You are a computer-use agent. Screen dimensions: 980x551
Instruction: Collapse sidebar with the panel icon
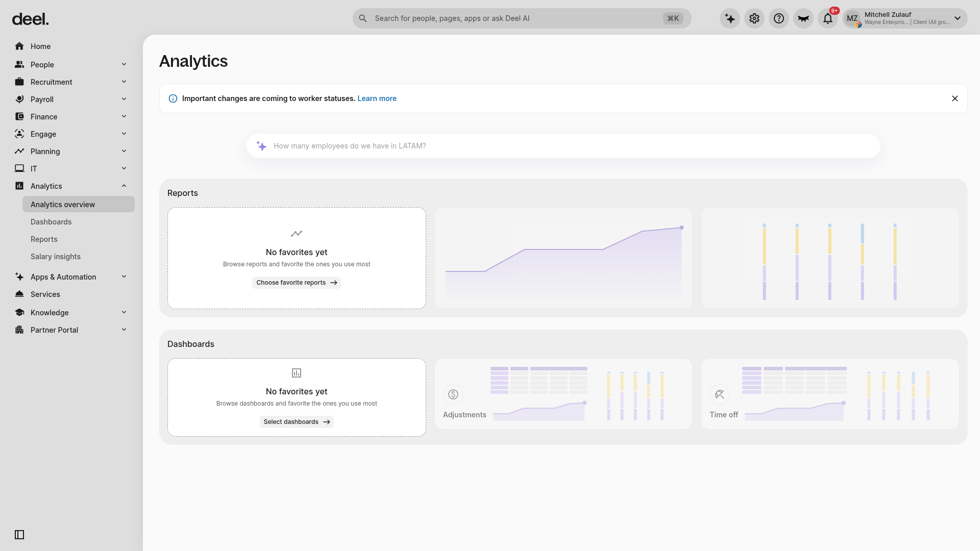19,535
